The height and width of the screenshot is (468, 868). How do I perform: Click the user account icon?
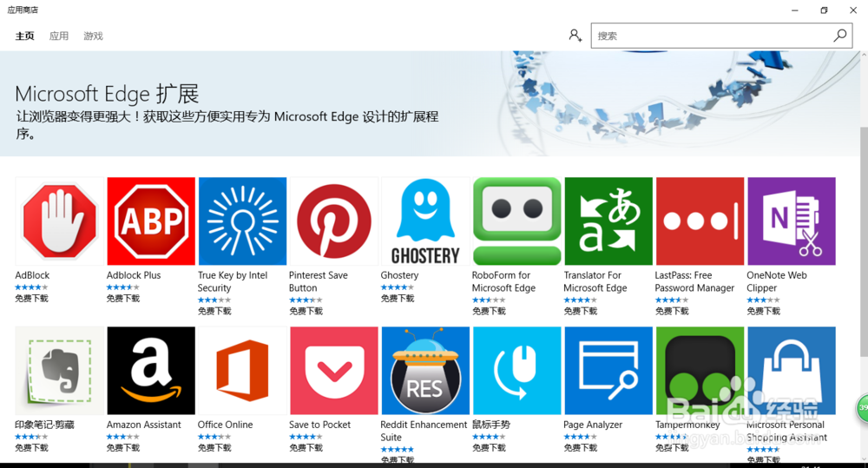(575, 36)
